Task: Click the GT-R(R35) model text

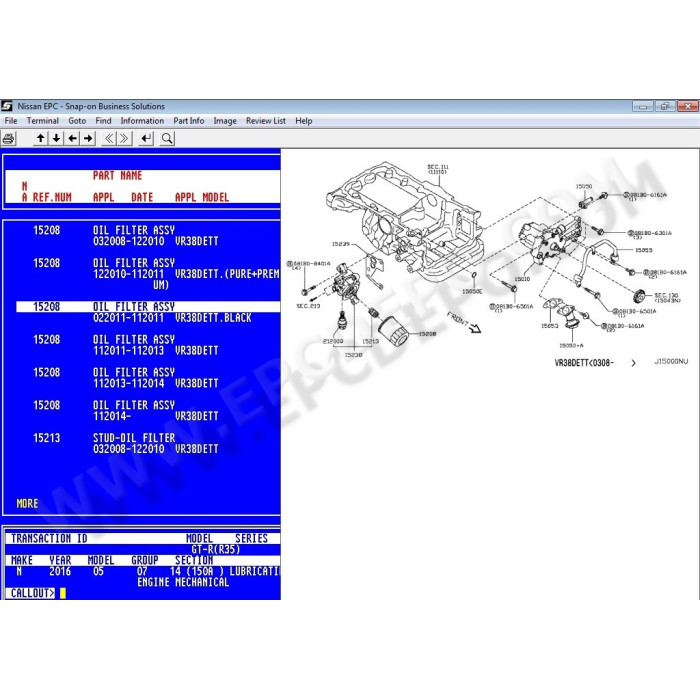Action: coord(216,549)
